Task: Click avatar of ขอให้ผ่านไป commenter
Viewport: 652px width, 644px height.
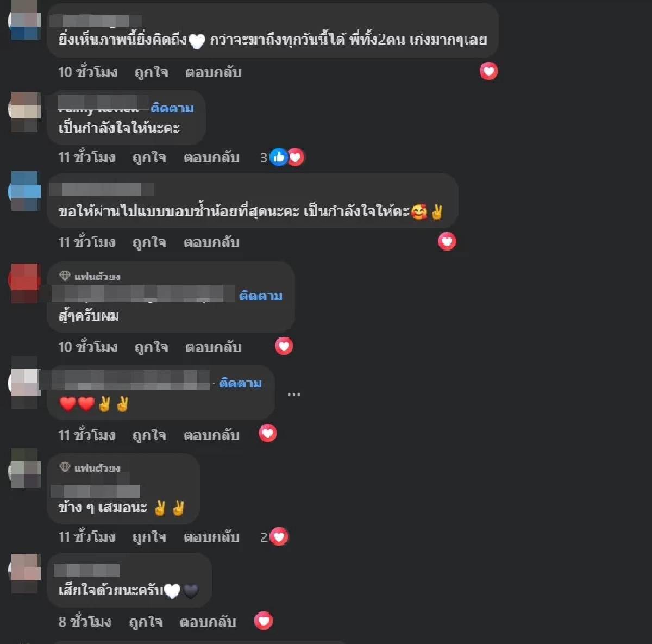Action: point(25,191)
